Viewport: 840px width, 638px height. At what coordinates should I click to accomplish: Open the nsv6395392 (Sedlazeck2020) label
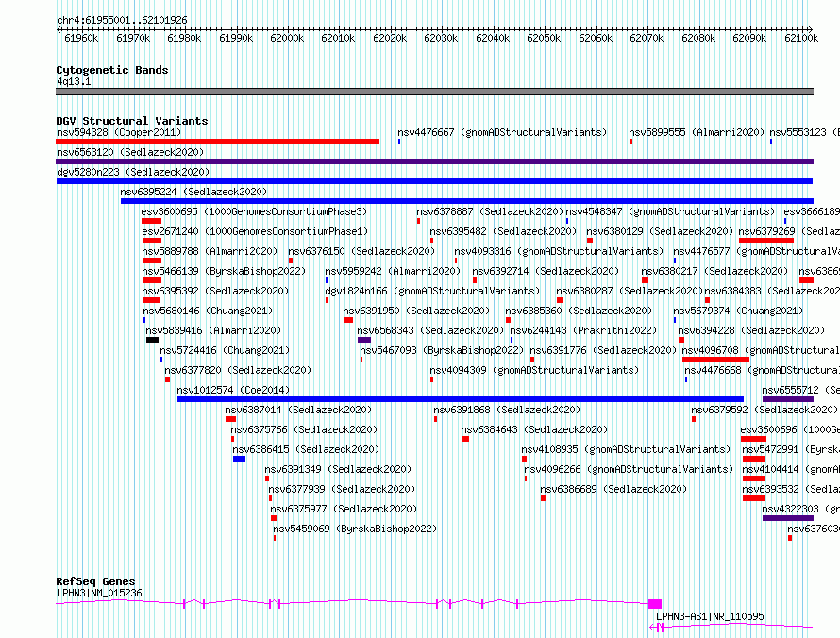(x=215, y=291)
